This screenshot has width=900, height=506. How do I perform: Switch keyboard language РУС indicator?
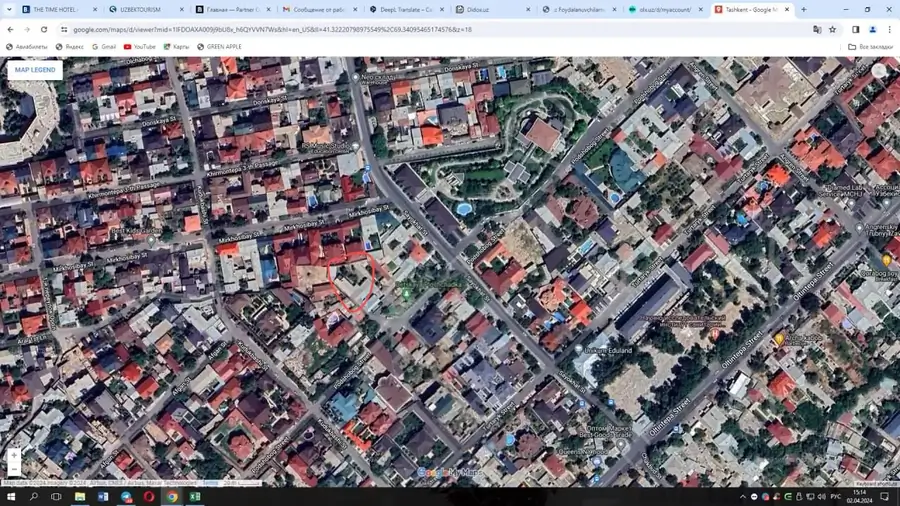[x=836, y=497]
